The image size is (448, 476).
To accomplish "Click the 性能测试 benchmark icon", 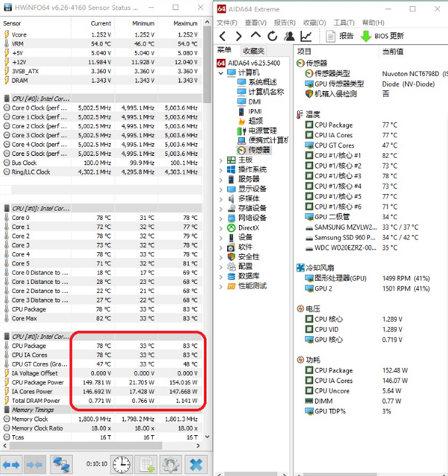I will point(231,286).
